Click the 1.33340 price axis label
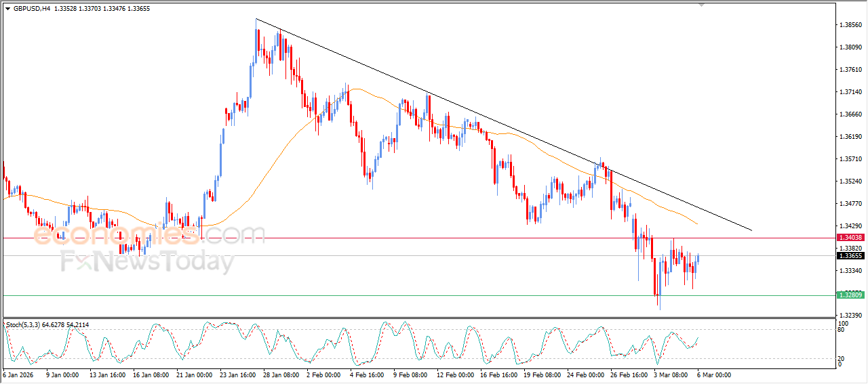The image size is (868, 384). click(850, 271)
